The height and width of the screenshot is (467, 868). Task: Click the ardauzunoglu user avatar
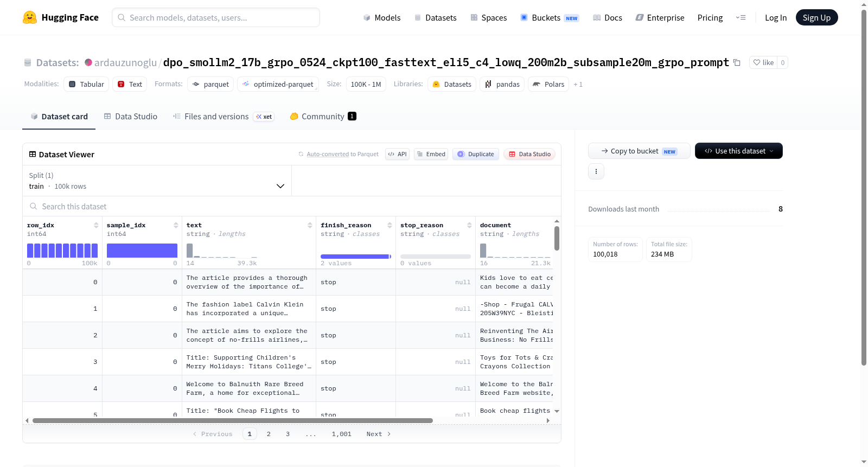coord(88,62)
